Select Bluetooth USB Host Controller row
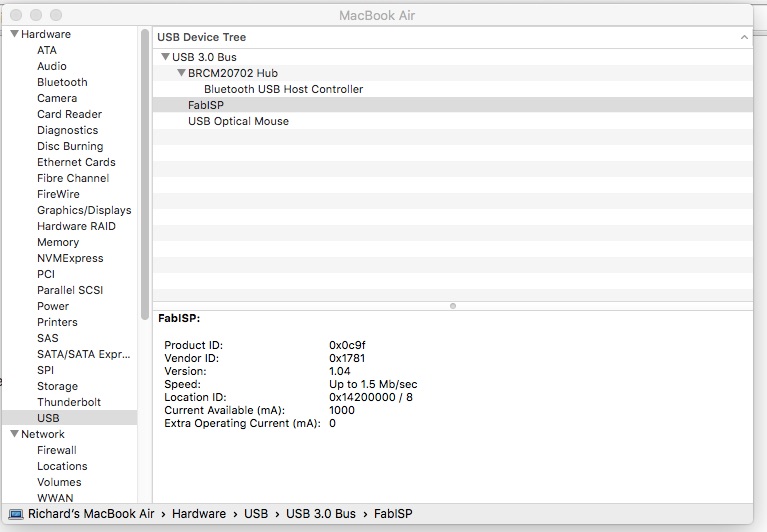Viewport: 767px width, 532px height. tap(453, 89)
